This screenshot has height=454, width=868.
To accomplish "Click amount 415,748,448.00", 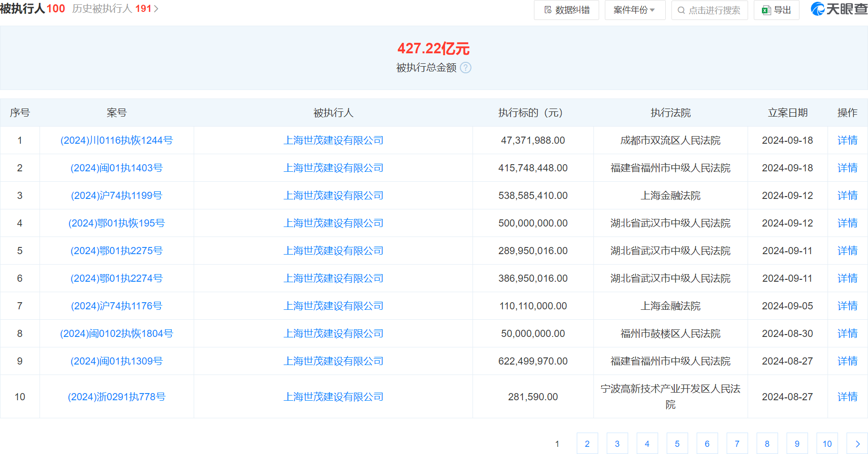I will coord(533,168).
